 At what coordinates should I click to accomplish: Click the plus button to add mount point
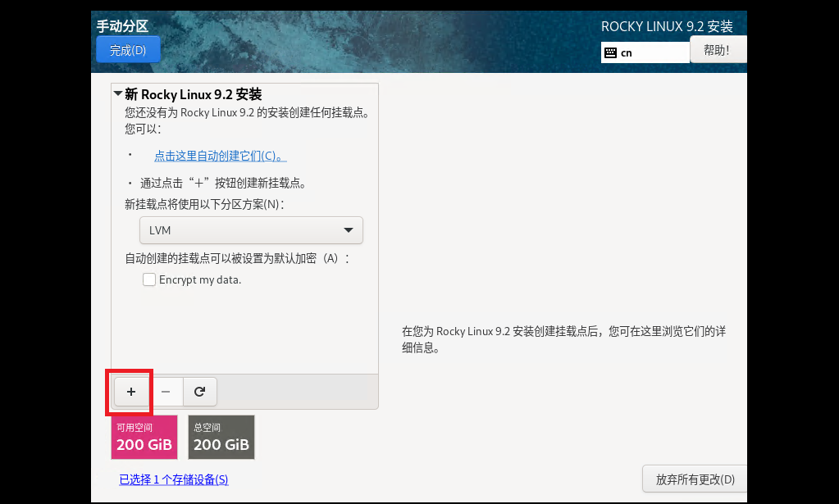131,392
